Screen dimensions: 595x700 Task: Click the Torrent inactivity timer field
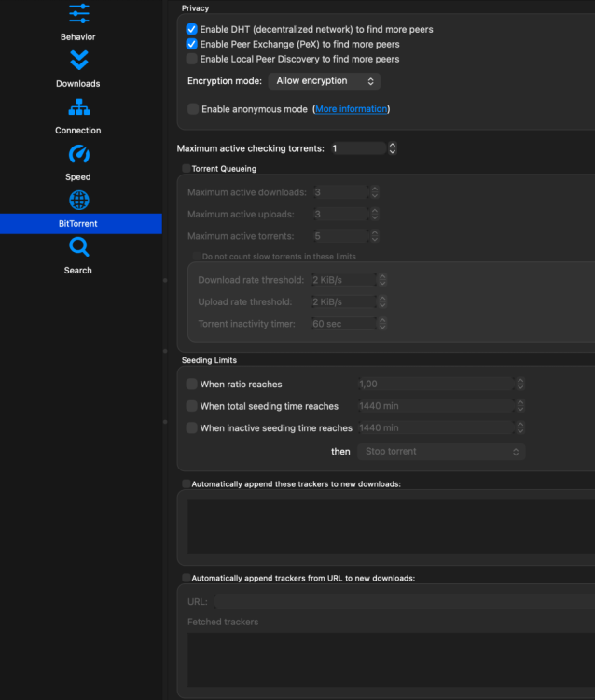pos(344,324)
